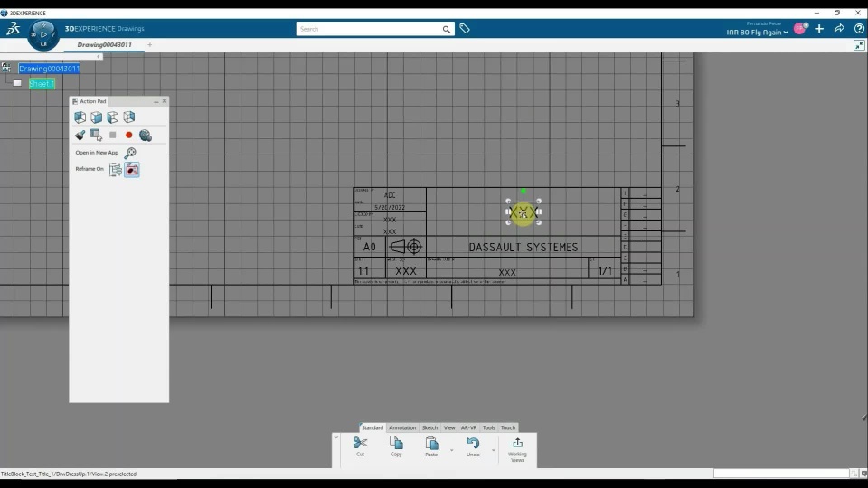This screenshot has width=868, height=488.
Task: Toggle the Reframe On camera view button
Action: 132,169
